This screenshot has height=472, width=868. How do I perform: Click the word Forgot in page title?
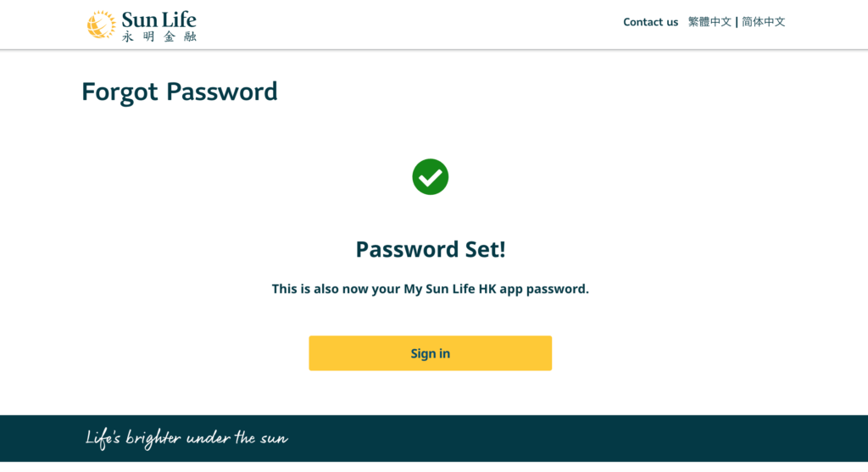(120, 92)
